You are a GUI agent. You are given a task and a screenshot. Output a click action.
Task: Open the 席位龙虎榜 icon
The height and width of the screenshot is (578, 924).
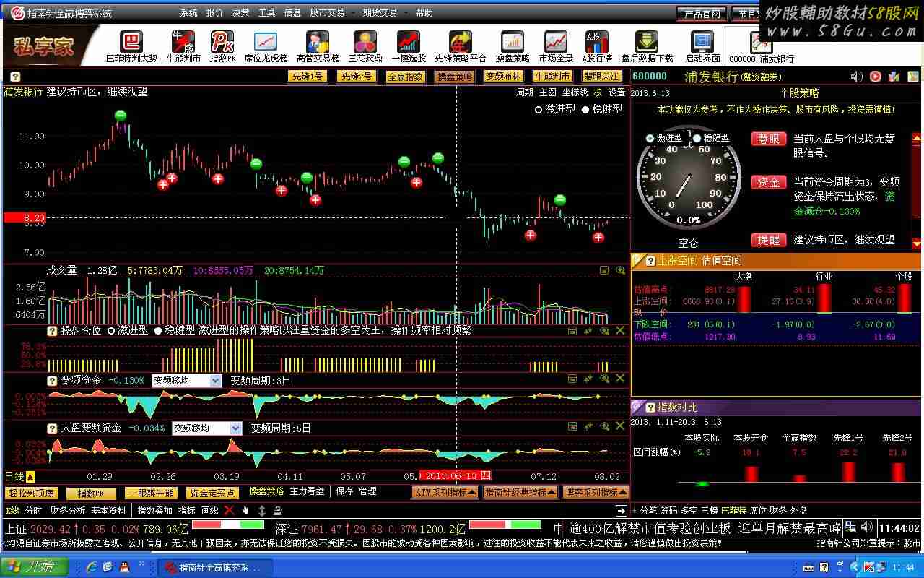pos(266,46)
